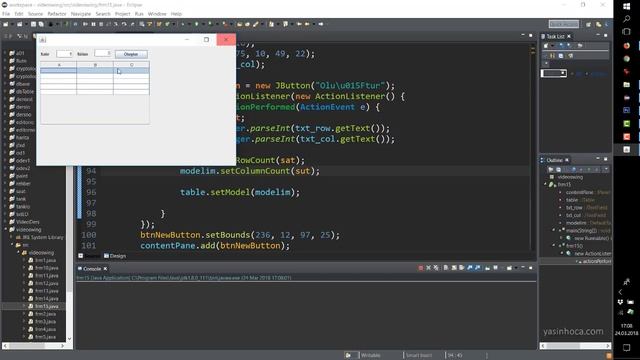
Task: Minimize the editor area
Action: click(523, 36)
